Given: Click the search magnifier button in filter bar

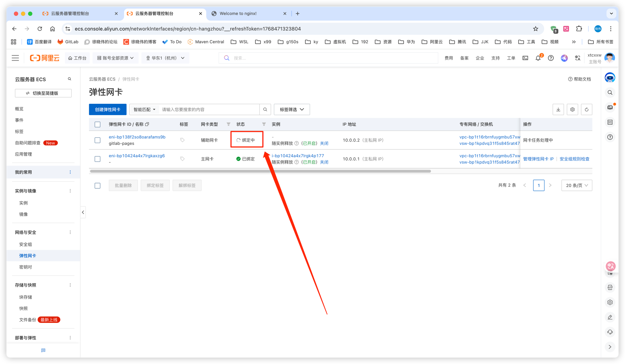Looking at the screenshot, I should coord(265,109).
